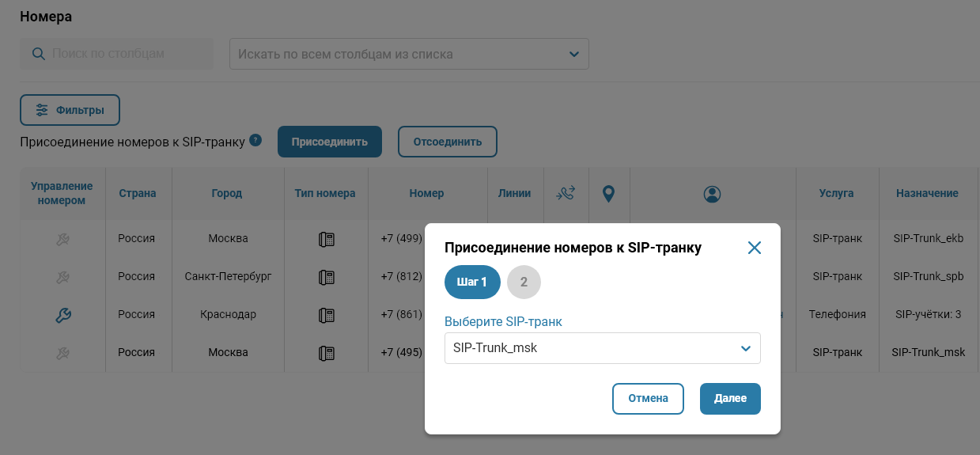The height and width of the screenshot is (455, 980).
Task: Close the SIP-trunk attachment dialog
Action: [754, 248]
